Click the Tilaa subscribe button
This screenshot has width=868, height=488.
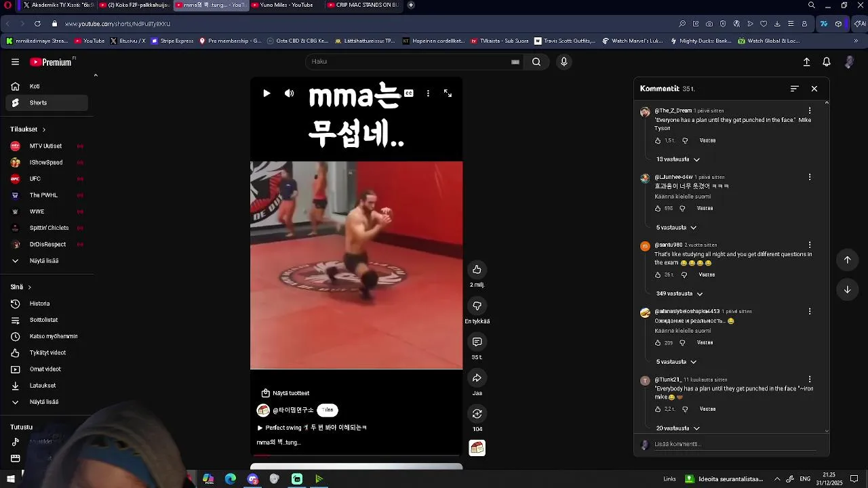point(328,410)
